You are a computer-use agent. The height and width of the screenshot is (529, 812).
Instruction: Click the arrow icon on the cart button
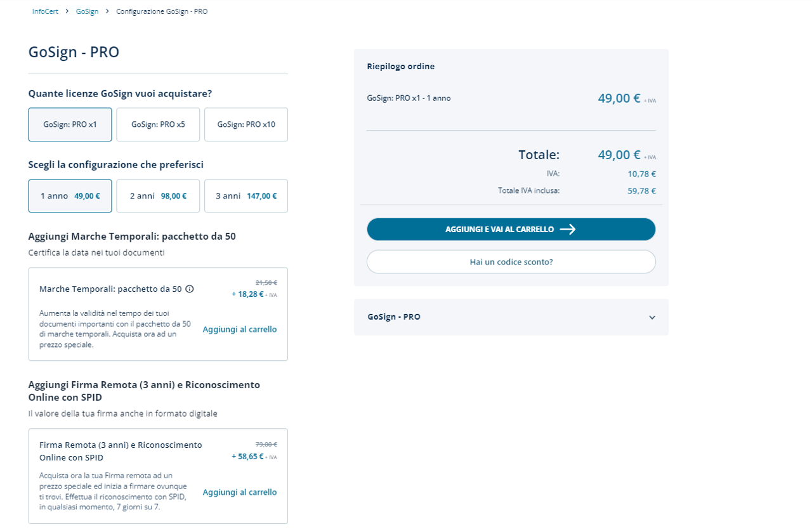pos(568,230)
